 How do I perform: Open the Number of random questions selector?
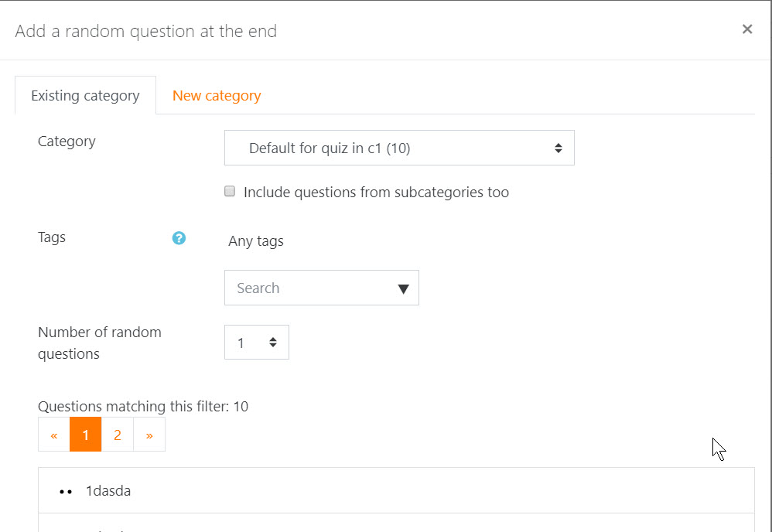257,342
